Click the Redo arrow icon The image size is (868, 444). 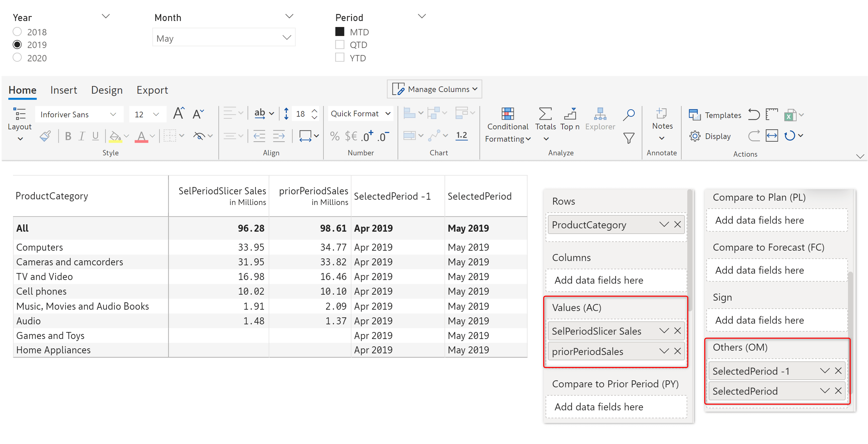[754, 136]
